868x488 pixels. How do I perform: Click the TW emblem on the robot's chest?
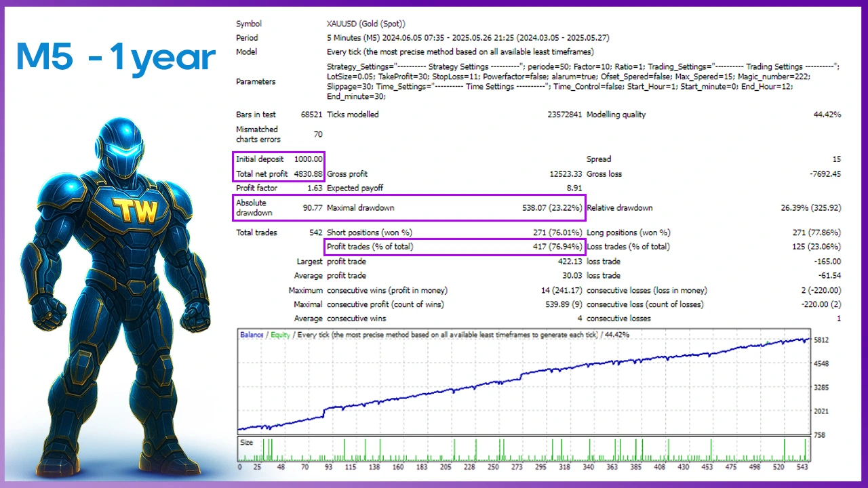[x=136, y=212]
